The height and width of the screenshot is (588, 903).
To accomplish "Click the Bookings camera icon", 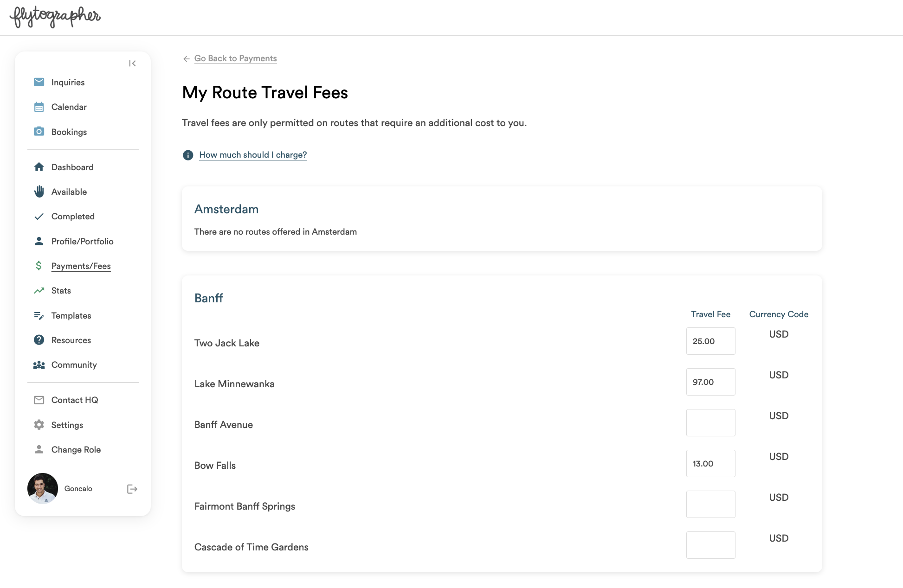I will 39,132.
